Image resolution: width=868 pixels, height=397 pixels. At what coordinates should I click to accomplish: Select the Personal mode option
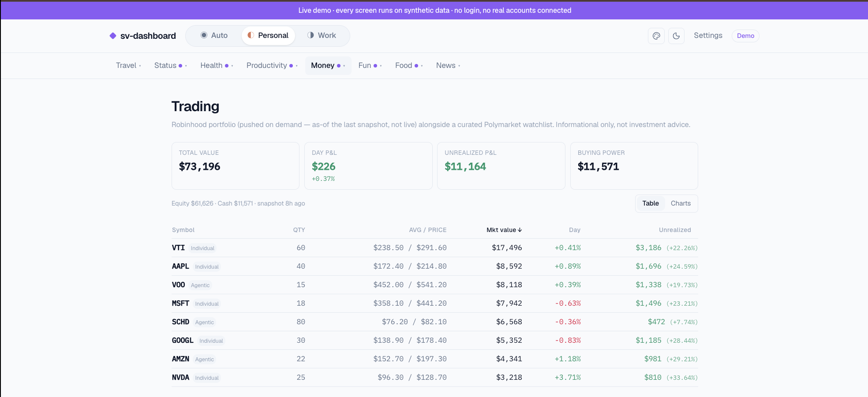pos(268,35)
